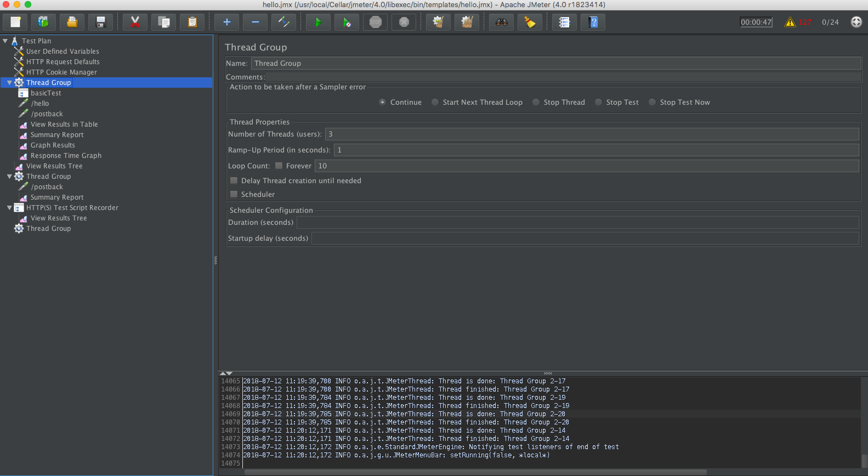Click the Name input field
The height and width of the screenshot is (476, 868).
[x=556, y=63]
